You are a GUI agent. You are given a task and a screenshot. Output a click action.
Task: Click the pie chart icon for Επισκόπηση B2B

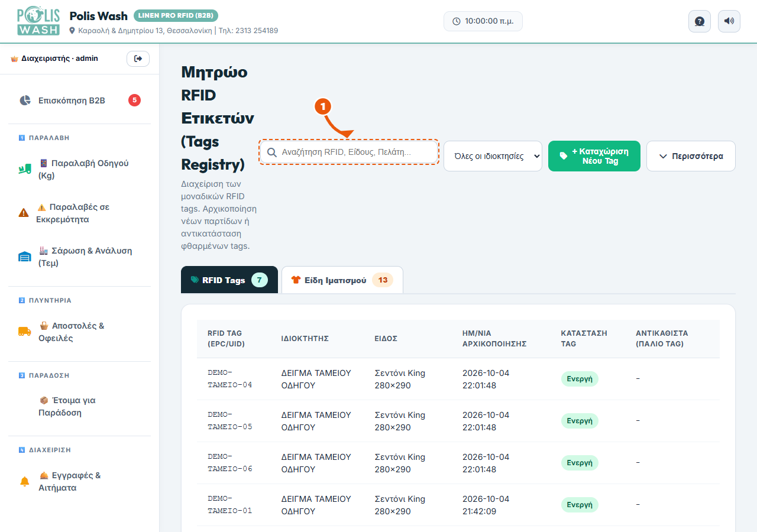[25, 100]
